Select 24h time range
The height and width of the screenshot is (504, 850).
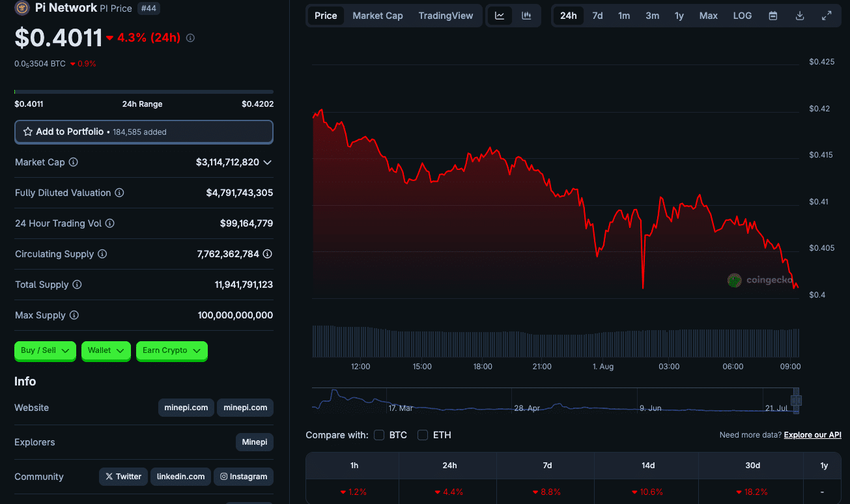[569, 16]
